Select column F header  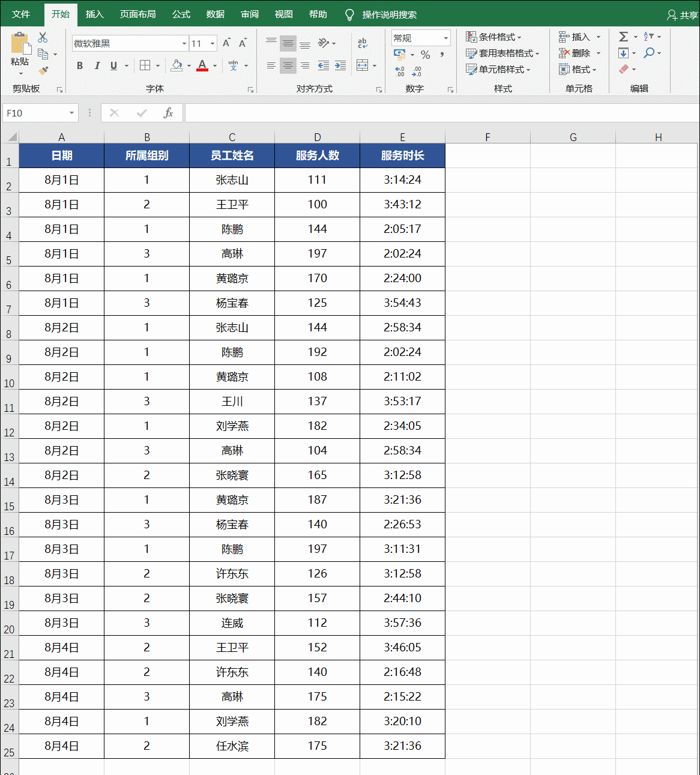(x=487, y=137)
